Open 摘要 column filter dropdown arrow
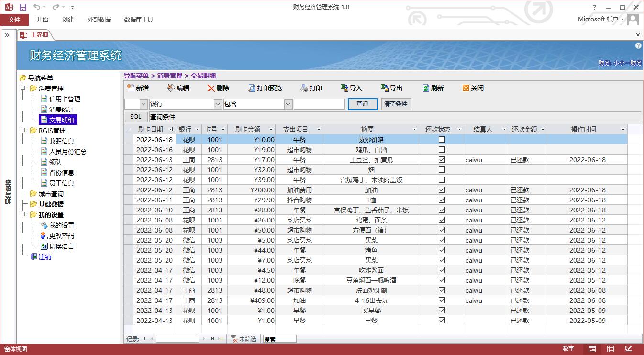The width and height of the screenshot is (644, 355). [414, 130]
